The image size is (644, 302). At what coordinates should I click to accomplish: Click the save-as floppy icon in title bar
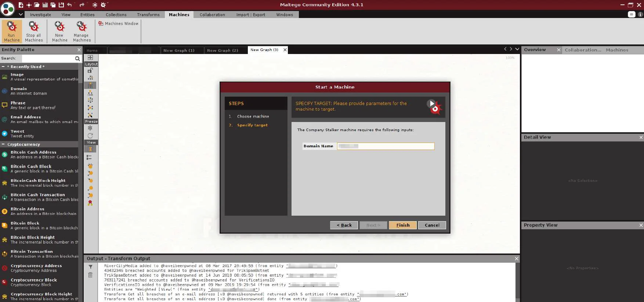click(x=61, y=5)
